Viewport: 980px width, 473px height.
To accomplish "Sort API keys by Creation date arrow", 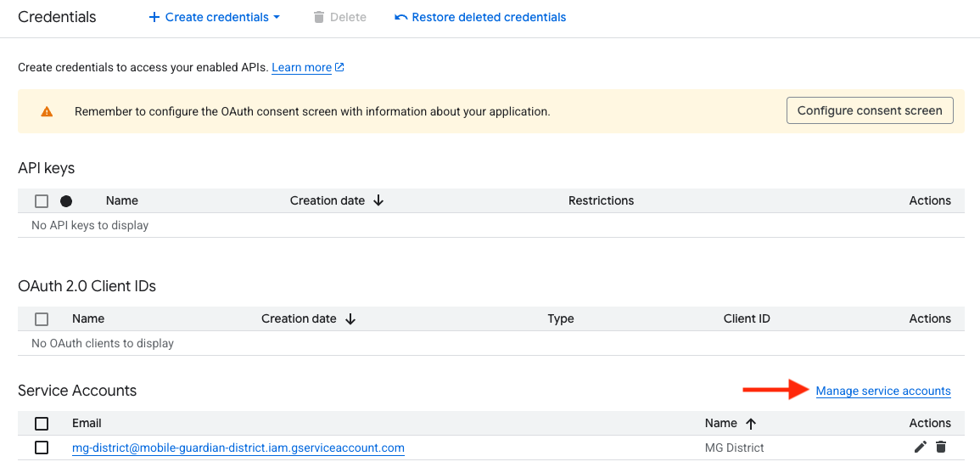I will click(x=378, y=201).
